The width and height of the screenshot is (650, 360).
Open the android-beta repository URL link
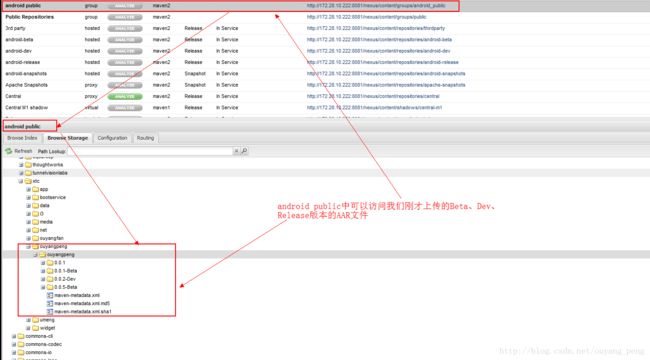click(379, 40)
